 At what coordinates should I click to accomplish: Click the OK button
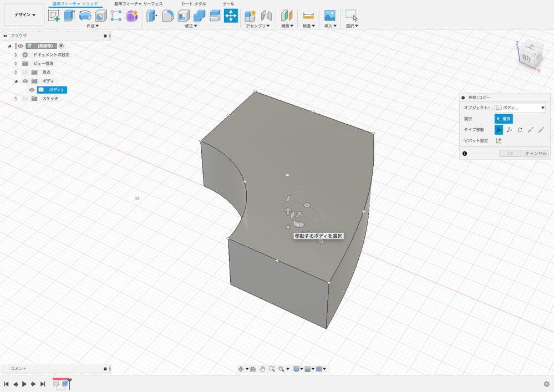click(510, 153)
